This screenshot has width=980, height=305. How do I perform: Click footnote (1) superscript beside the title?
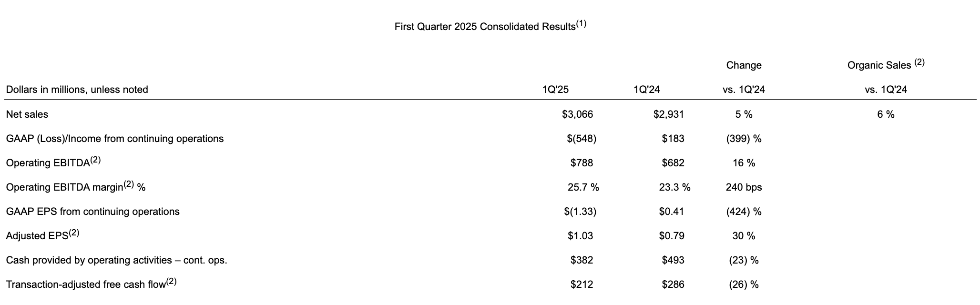tap(581, 24)
